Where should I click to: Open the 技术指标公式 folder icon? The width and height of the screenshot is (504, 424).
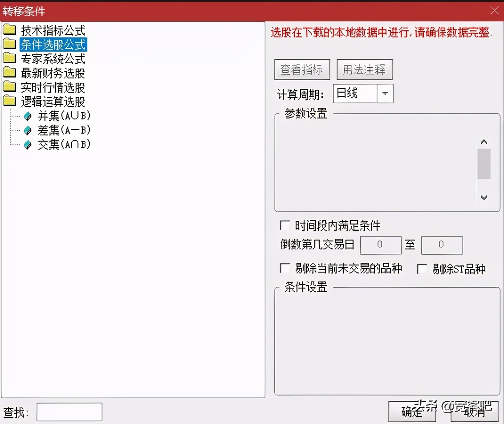coord(10,30)
